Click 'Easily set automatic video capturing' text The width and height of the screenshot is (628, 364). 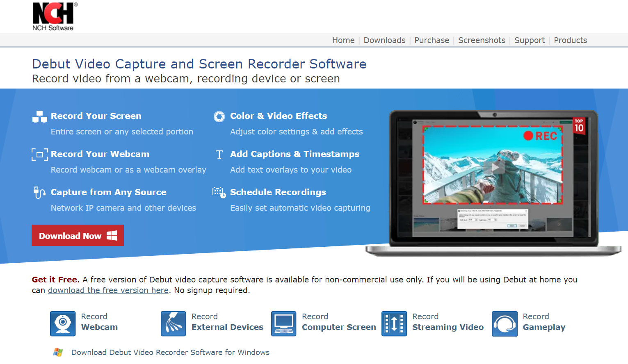coord(300,208)
